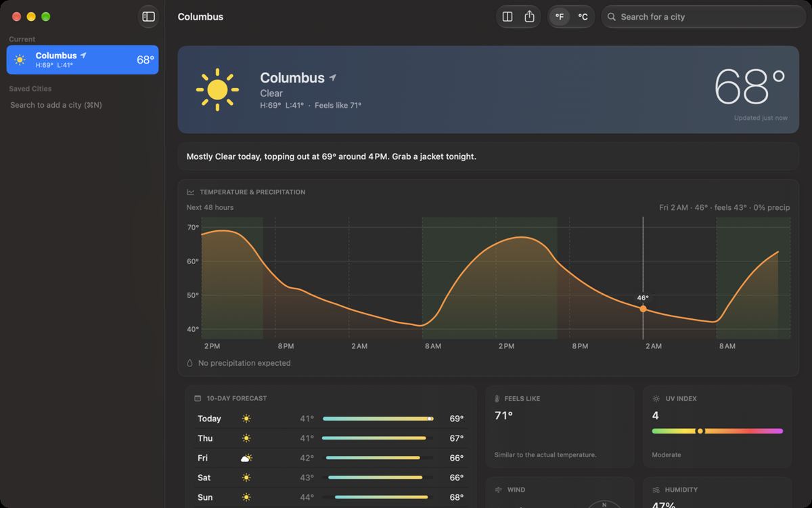Click the calendar icon beside 10-Day Forecast
Viewport: 812px width, 508px height.
pos(198,398)
